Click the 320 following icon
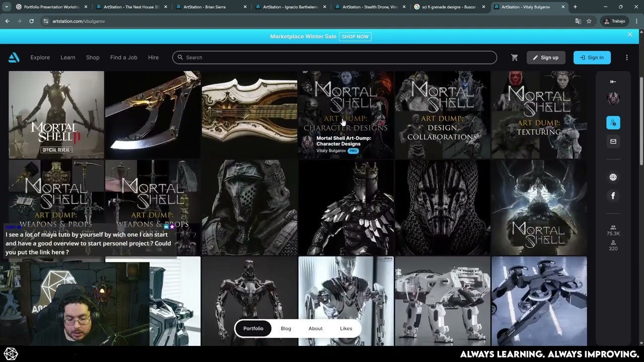 pos(613,242)
